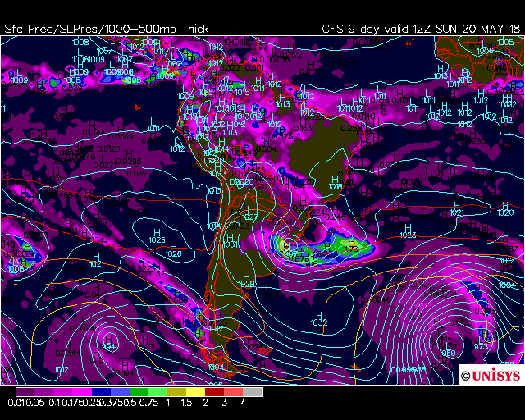
Task: Select the 1031 high pressure label
Action: 231,244
